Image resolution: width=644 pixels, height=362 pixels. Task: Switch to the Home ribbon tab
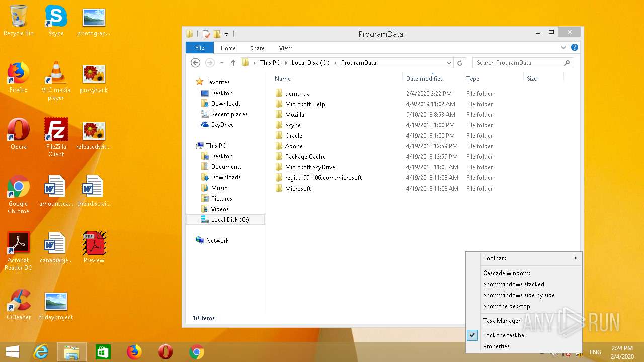click(228, 48)
